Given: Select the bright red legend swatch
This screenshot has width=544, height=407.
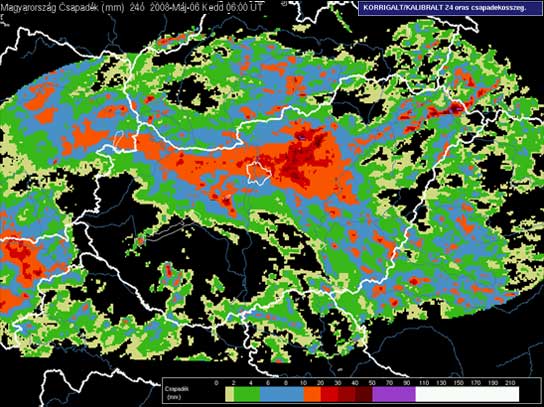Looking at the screenshot, I should point(329,394).
